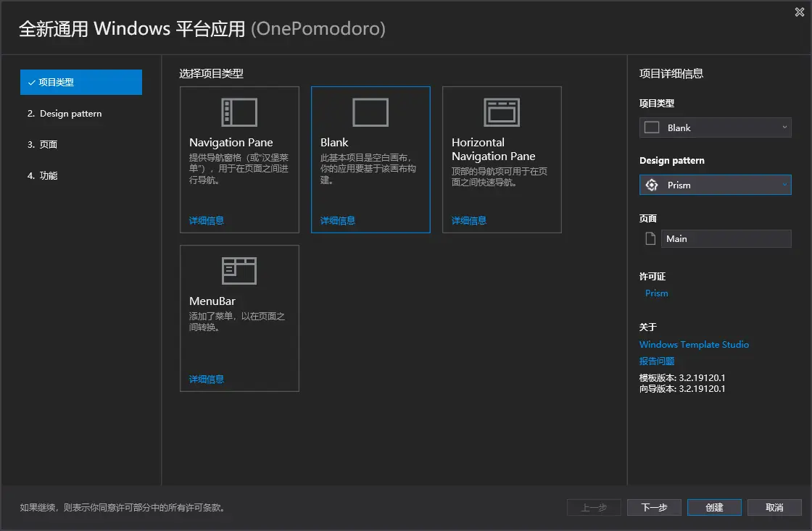
Task: Select the Horizontal Navigation Pane card title
Action: (x=494, y=149)
